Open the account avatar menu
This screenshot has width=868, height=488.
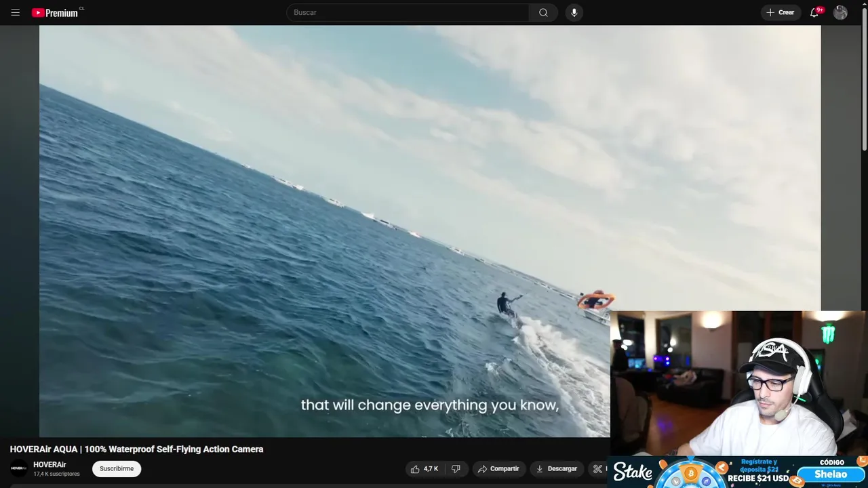(840, 12)
